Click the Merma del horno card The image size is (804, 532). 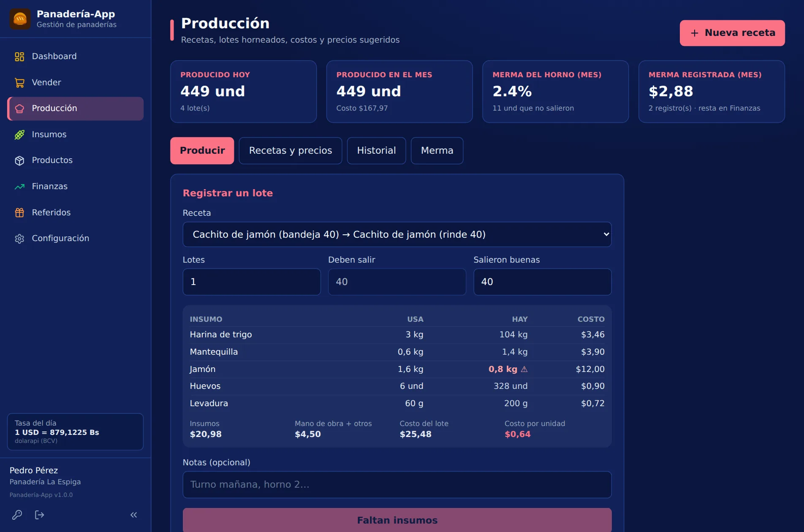tap(555, 92)
